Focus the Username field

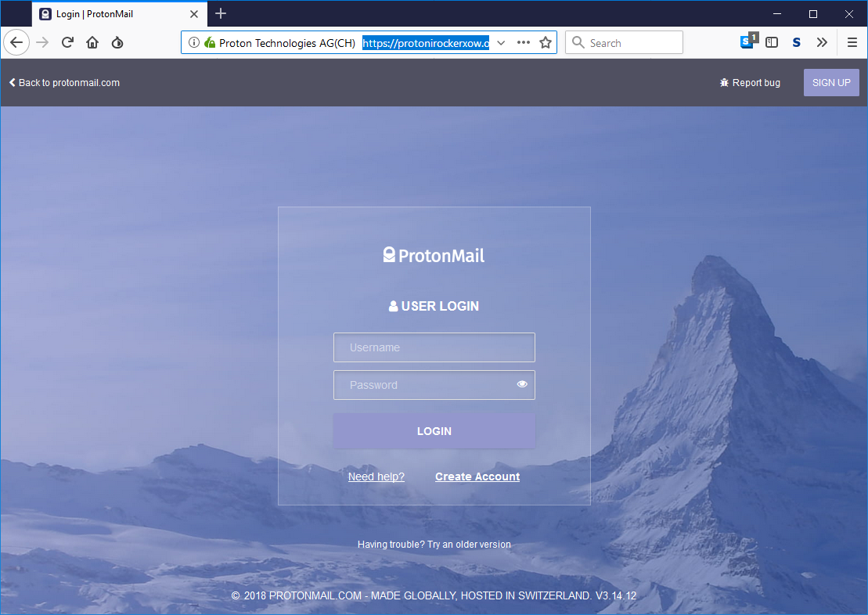(434, 347)
